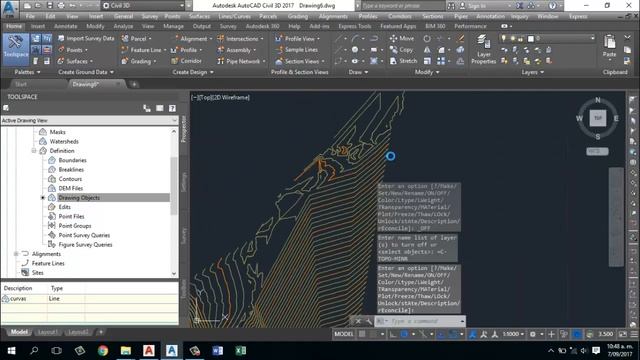This screenshot has width=640, height=360.
Task: Toggle layer on/off lightbulb in layer dropdown
Action: click(503, 38)
